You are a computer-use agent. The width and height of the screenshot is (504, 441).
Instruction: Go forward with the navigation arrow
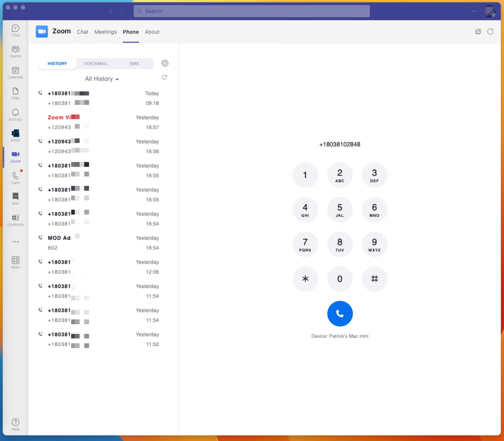[x=122, y=11]
